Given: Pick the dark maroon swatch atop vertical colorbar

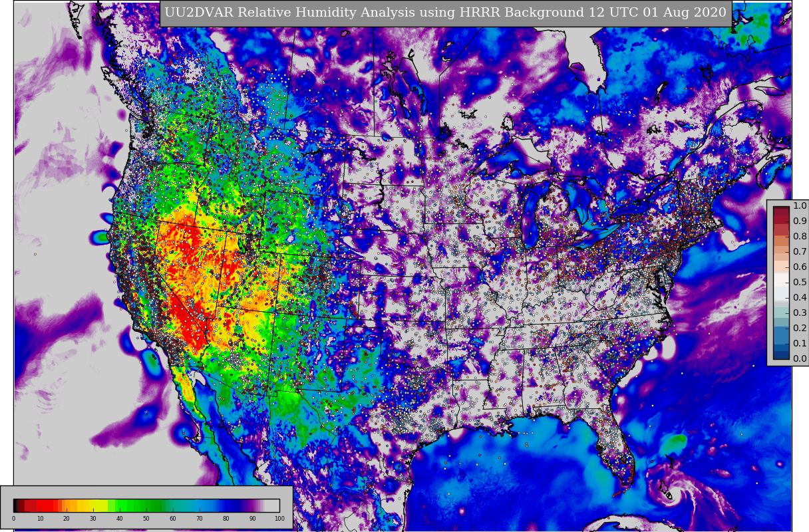Looking at the screenshot, I should click(781, 210).
